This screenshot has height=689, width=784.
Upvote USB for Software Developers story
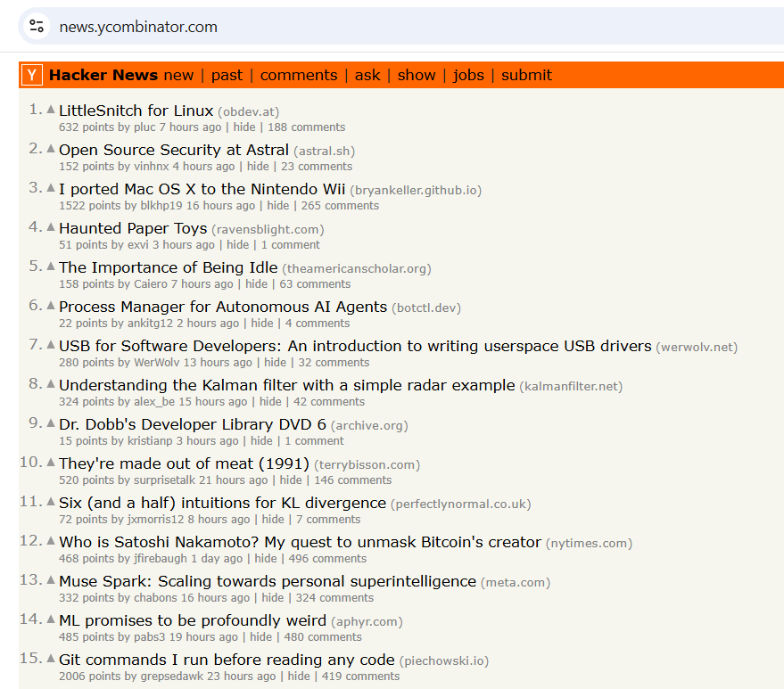coord(51,345)
